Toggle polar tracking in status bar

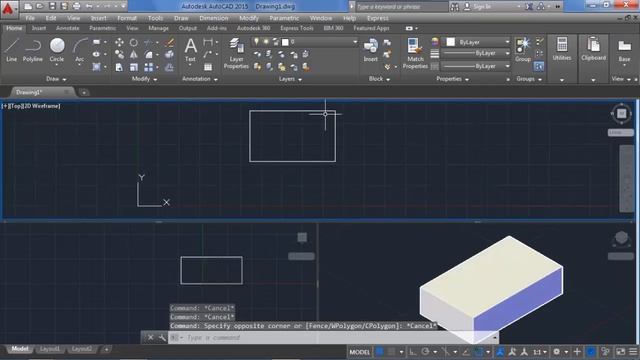(425, 352)
